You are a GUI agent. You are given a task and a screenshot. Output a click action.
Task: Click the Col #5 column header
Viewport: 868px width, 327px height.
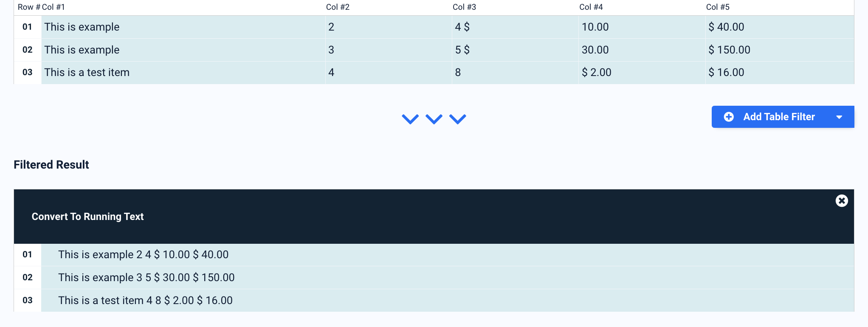[x=718, y=7]
